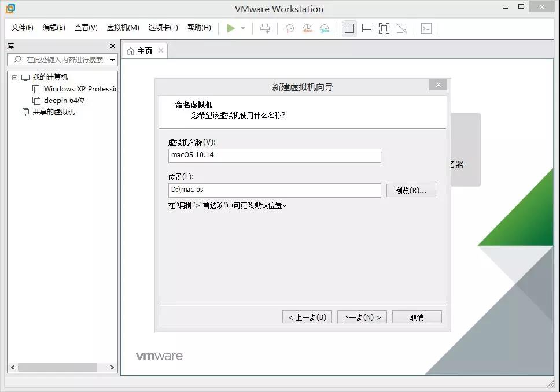The width and height of the screenshot is (560, 392).
Task: Click the 下一步(N) button
Action: pyautogui.click(x=362, y=317)
